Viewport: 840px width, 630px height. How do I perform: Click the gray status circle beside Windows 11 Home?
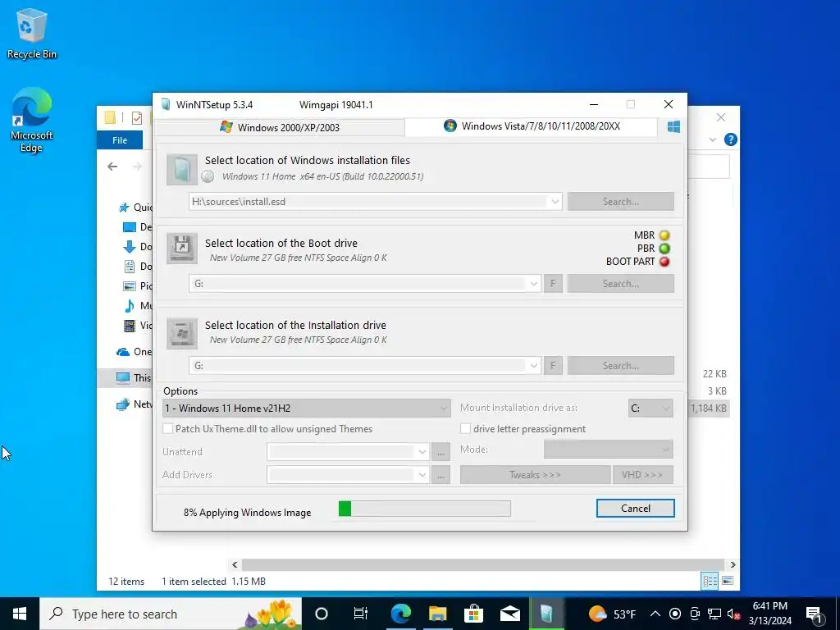pyautogui.click(x=208, y=176)
